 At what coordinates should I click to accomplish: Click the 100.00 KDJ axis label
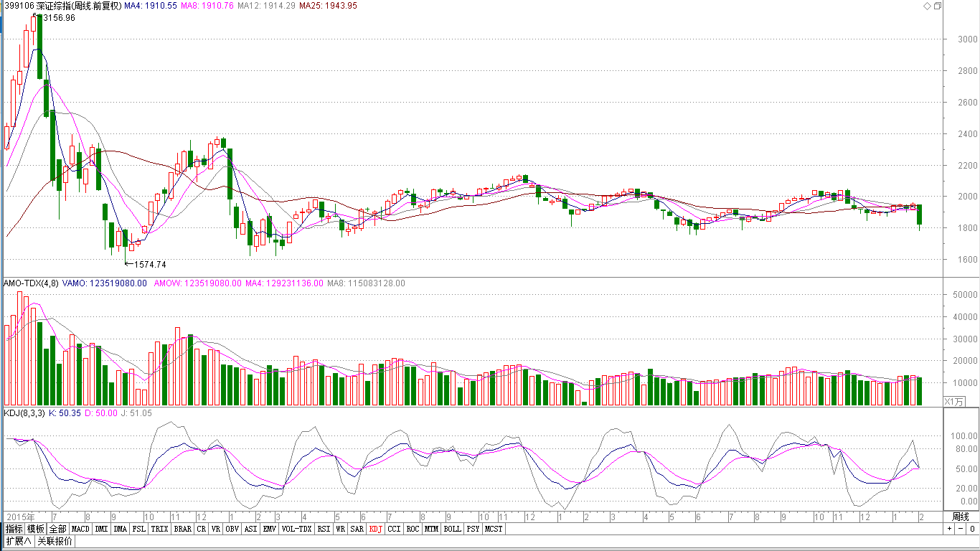click(x=964, y=436)
